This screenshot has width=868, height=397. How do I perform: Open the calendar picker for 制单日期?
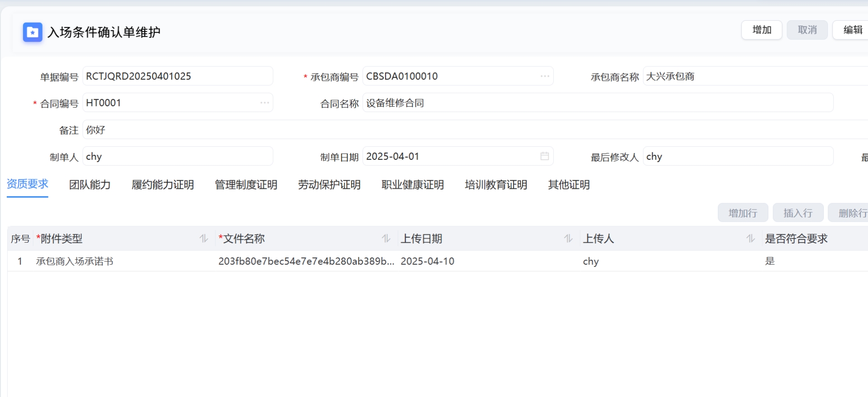coord(545,156)
